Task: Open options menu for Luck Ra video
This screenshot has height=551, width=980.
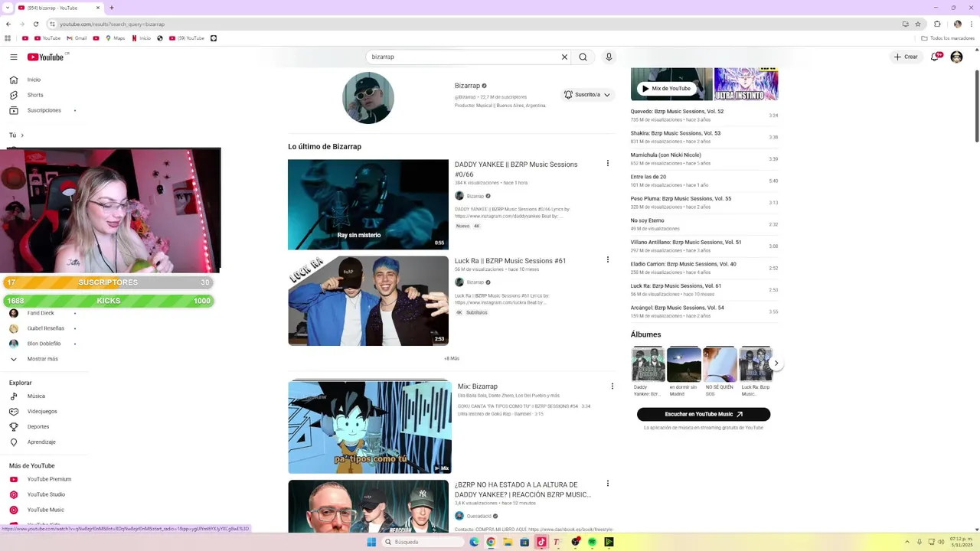Action: point(608,259)
